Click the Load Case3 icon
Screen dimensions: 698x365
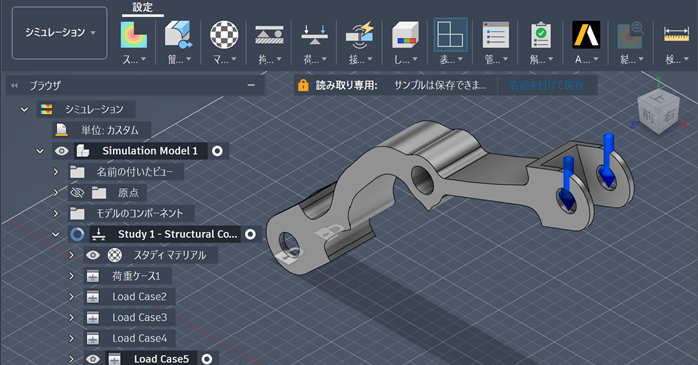click(x=93, y=317)
